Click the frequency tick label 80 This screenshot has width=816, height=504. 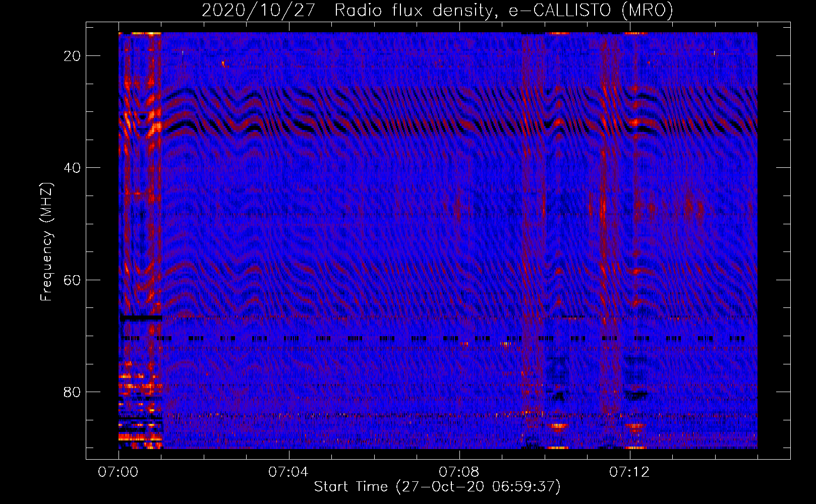[73, 392]
